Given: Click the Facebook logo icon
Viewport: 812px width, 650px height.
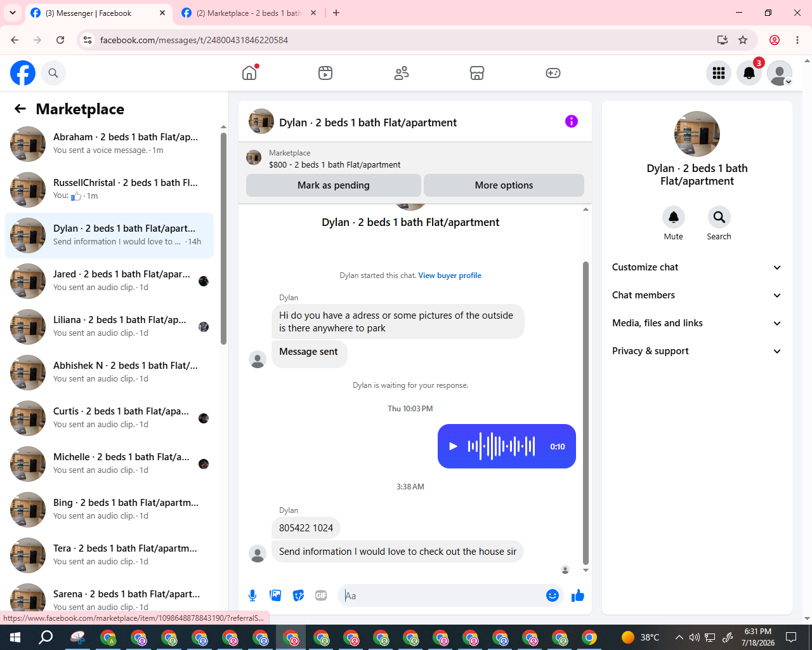Looking at the screenshot, I should tap(23, 73).
